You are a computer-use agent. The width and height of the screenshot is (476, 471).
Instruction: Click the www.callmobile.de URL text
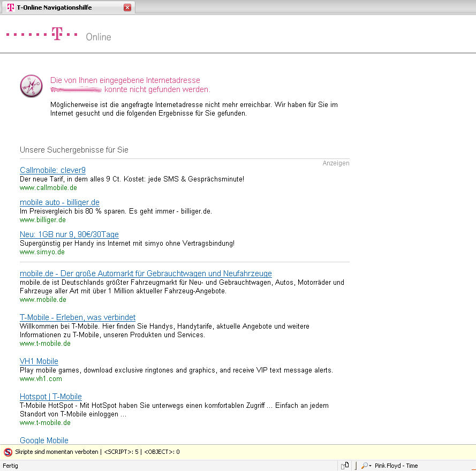pos(48,188)
